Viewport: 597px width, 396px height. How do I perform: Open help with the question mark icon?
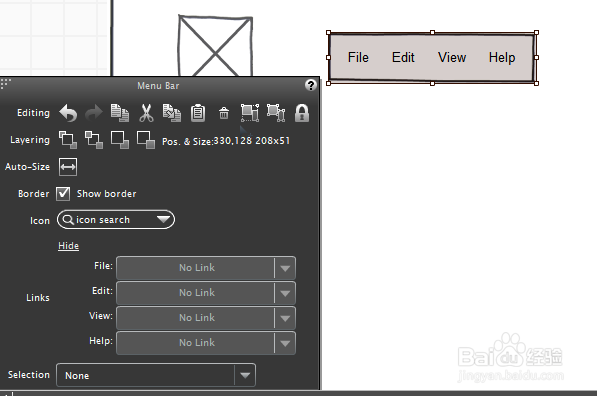(311, 85)
